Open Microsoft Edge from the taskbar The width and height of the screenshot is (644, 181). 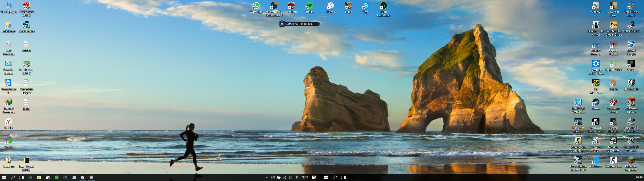(x=30, y=177)
